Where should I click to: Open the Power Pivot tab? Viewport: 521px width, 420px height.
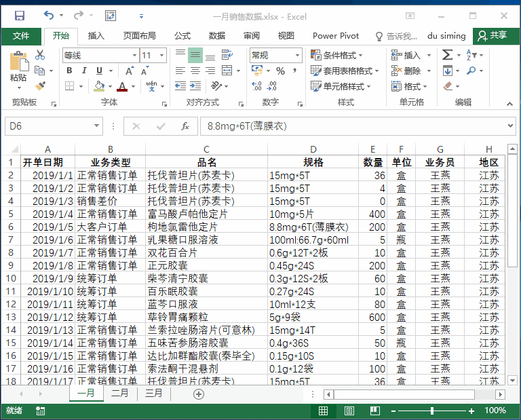point(336,36)
